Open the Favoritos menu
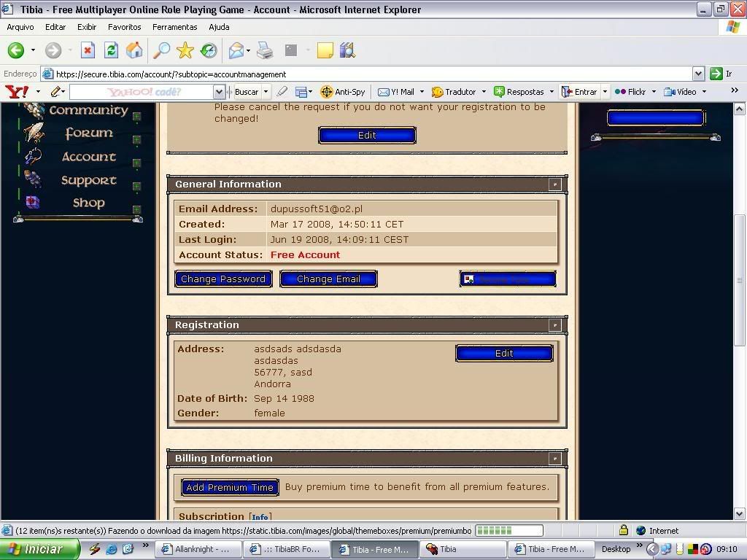747x560 pixels. coord(124,27)
